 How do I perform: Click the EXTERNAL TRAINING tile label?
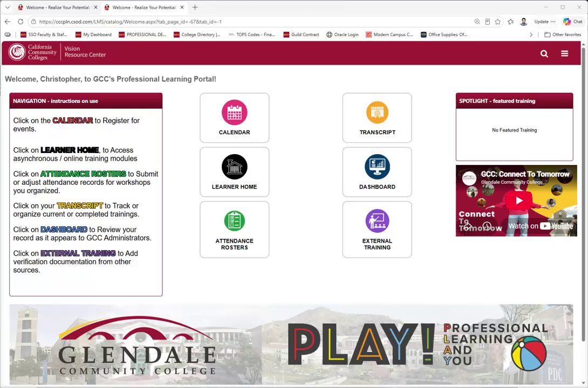click(x=377, y=244)
